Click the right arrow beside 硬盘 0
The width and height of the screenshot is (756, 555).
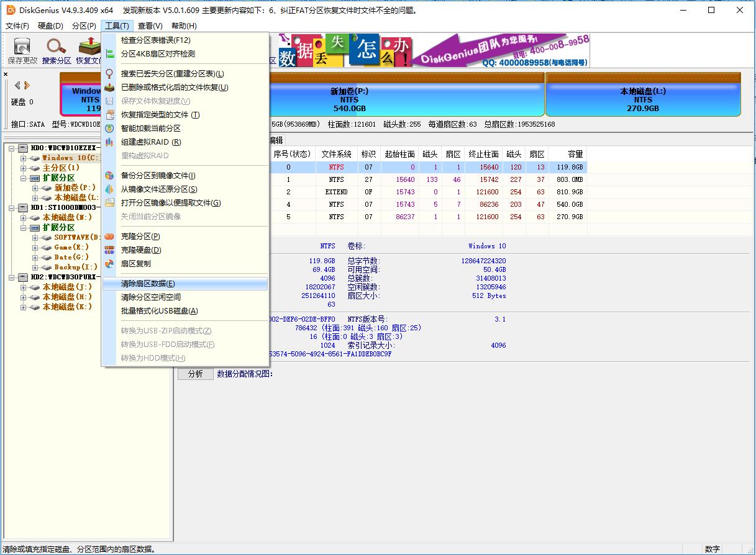(27, 85)
